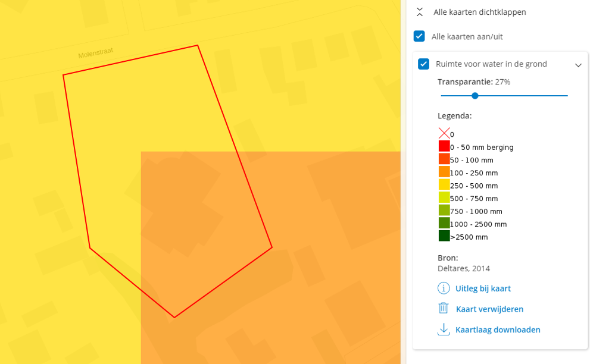This screenshot has width=590, height=364.
Task: Click the lime '500 - 750 mm' swatch
Action: coord(444,197)
